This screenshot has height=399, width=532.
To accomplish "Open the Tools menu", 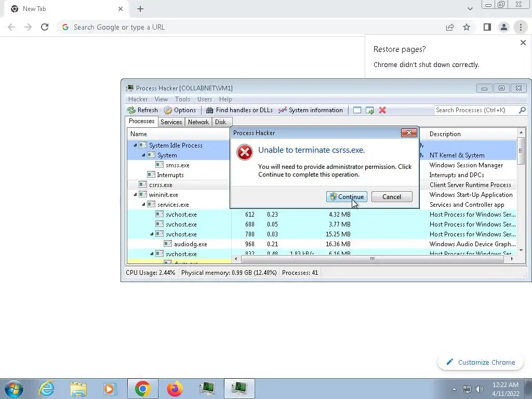I will click(x=182, y=99).
